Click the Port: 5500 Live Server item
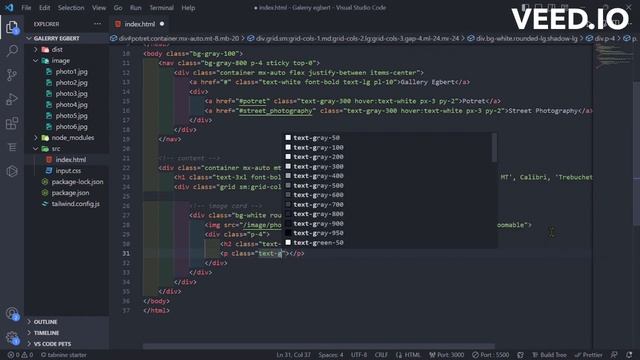Viewport: 640px width, 360px height. pyautogui.click(x=491, y=355)
